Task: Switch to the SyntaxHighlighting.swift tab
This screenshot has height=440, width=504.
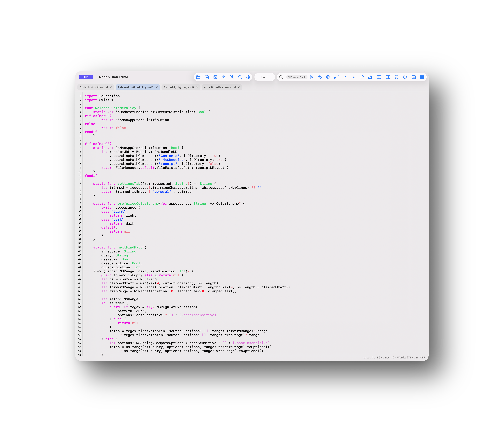Action: click(179, 87)
